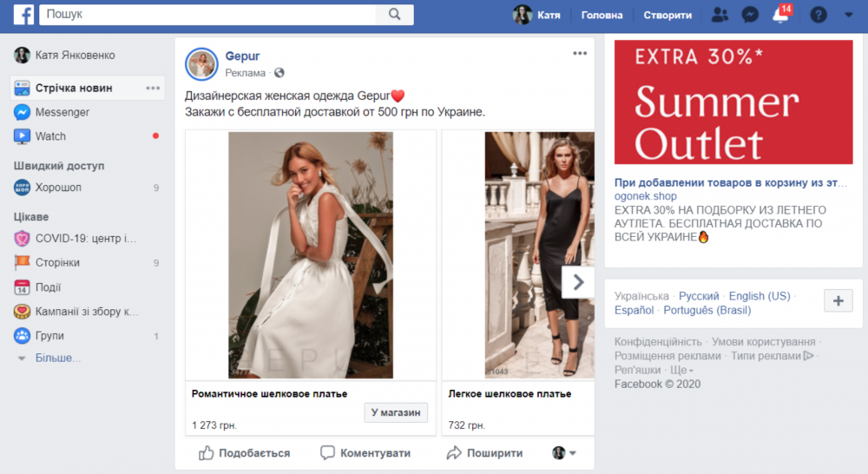Open black silk dress product image
868x474 pixels.
tap(540, 255)
